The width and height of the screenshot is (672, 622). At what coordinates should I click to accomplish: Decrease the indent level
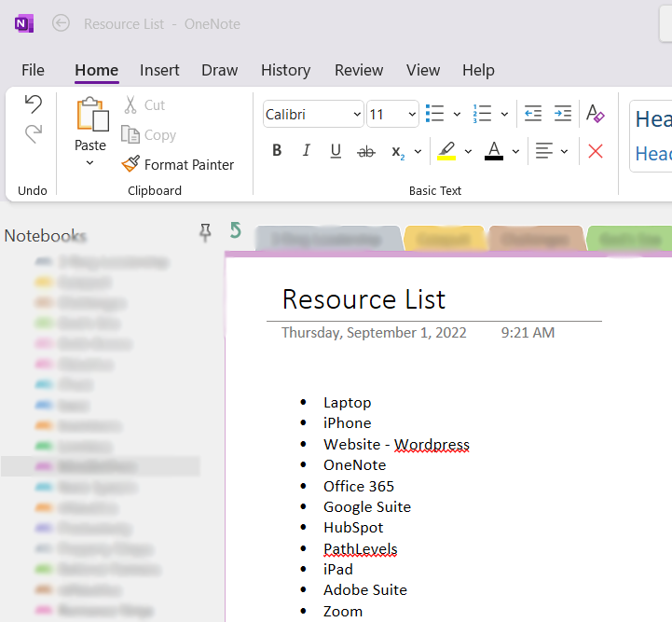533,114
